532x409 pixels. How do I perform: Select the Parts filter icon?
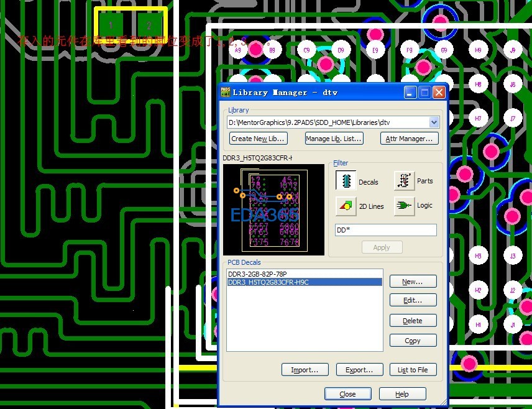(404, 181)
